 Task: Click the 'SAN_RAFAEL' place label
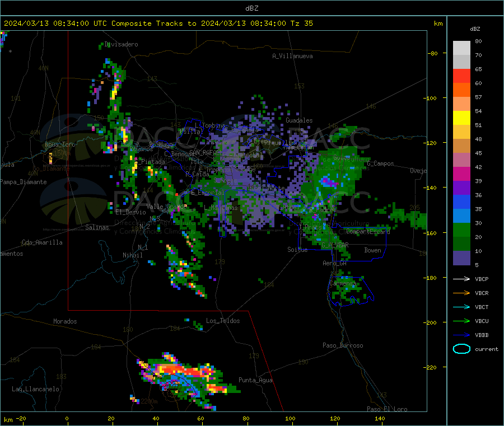point(206,152)
